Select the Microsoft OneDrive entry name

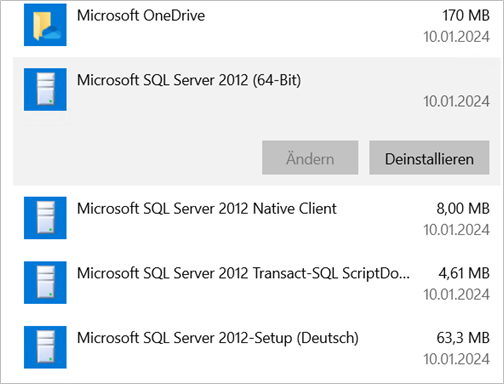coord(141,16)
